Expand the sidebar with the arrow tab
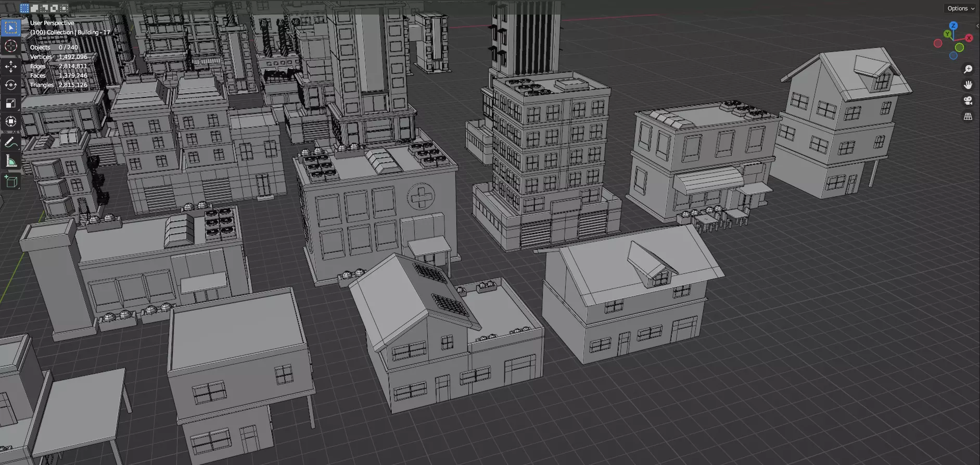Viewport: 980px width, 465px height. point(977,26)
